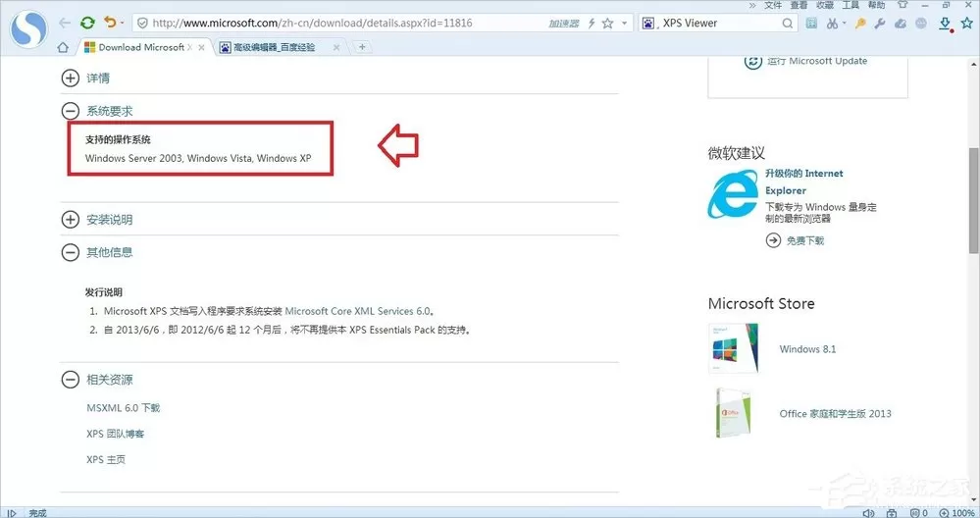Viewport: 980px width, 518px height.
Task: Click the star bookmark icon in address bar
Action: [x=607, y=24]
